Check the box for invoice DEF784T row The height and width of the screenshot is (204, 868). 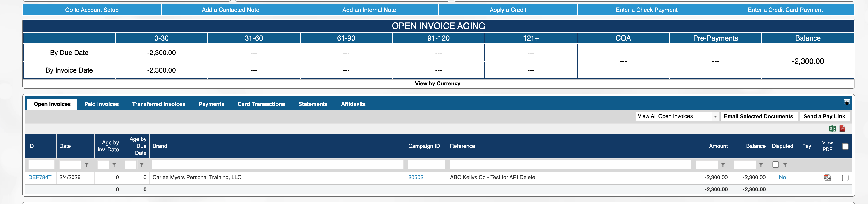coord(845,178)
